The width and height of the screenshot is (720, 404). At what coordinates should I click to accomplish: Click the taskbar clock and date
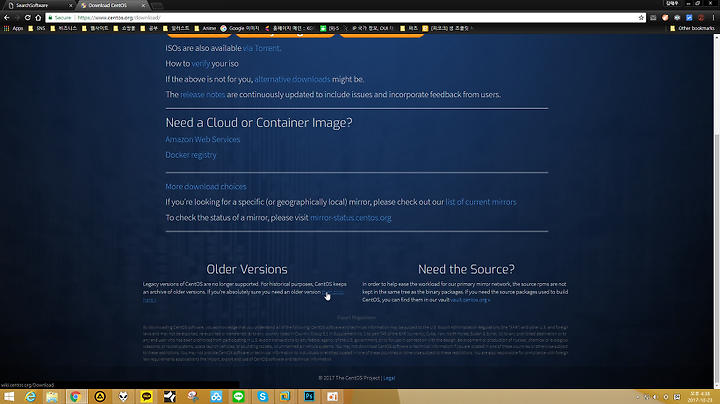pos(700,397)
